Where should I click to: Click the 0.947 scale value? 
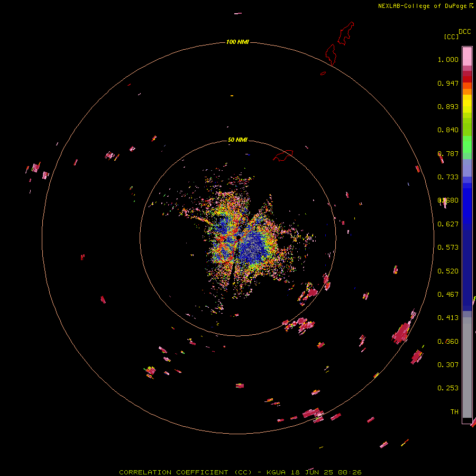(x=448, y=83)
